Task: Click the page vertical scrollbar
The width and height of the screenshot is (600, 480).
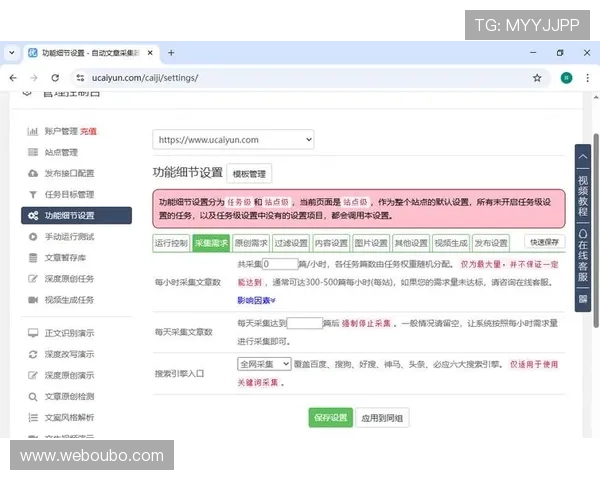Action: (x=595, y=231)
